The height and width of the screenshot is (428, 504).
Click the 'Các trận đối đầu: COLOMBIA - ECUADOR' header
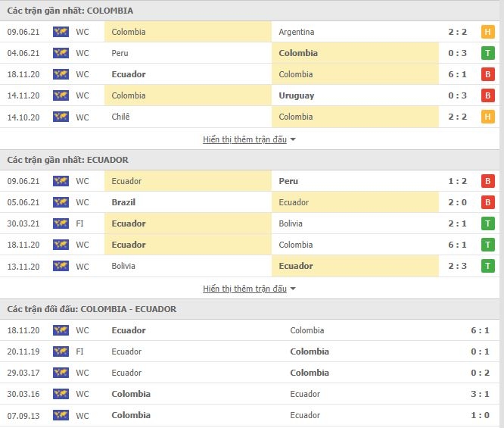92,309
